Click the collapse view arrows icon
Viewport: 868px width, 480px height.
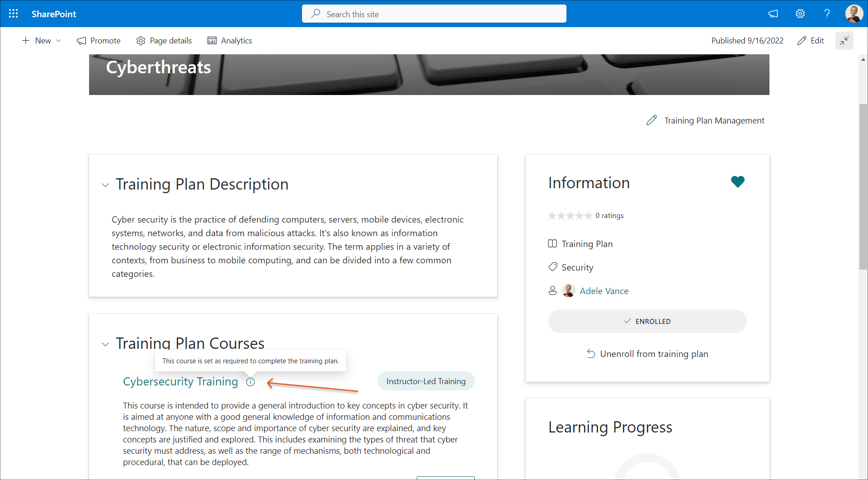pyautogui.click(x=844, y=41)
